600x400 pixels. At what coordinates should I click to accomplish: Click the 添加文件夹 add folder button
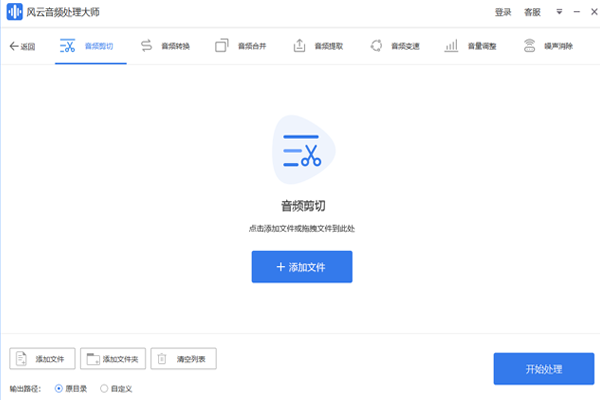[112, 358]
